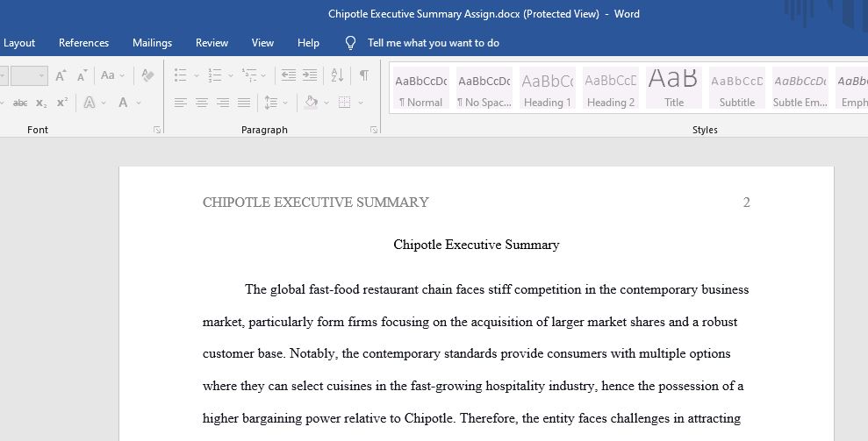The width and height of the screenshot is (868, 441).
Task: Open font size combo box
Action: pos(29,75)
